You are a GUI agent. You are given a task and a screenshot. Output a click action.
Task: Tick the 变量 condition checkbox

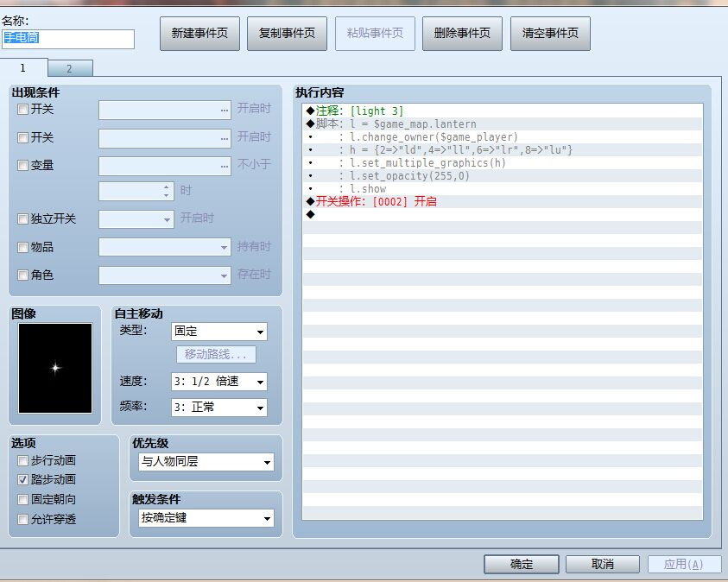point(22,166)
